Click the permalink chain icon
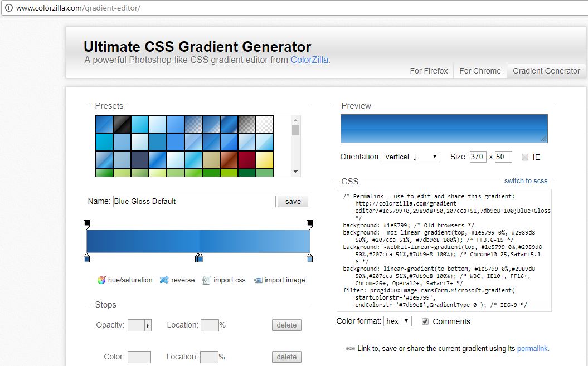Viewport: 588px width, 366px height. click(x=350, y=349)
